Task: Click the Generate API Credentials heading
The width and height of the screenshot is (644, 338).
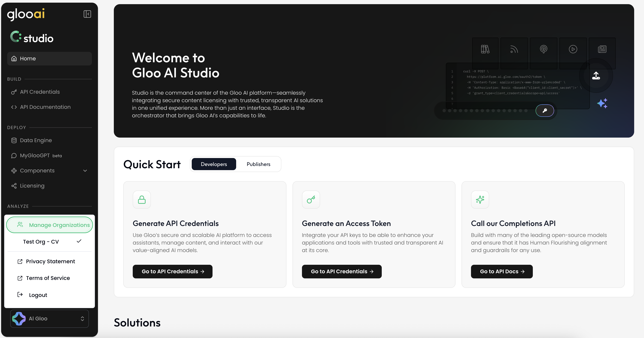Action: pos(175,224)
